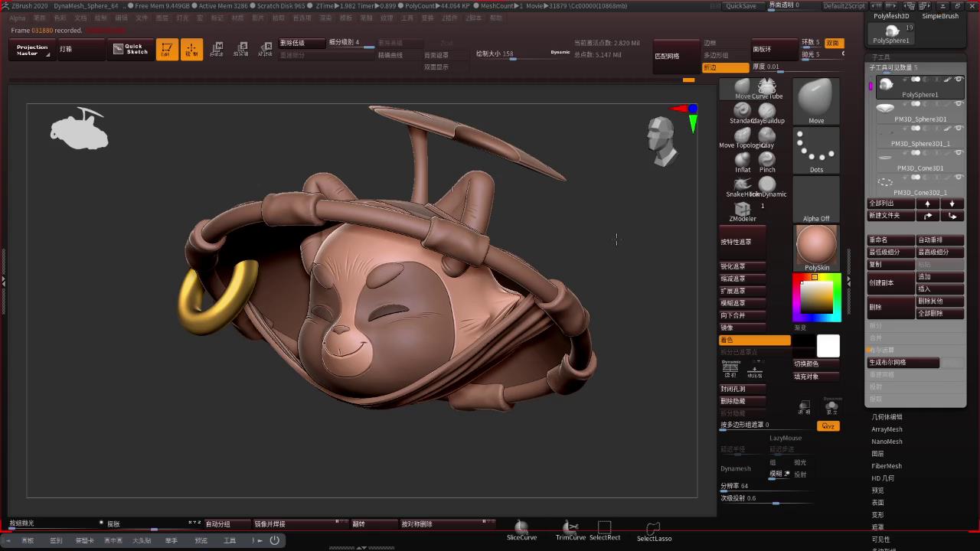Toggle visibility eye of PM3D_Sphere3D1_1 subtool
The image size is (980, 551).
click(959, 129)
